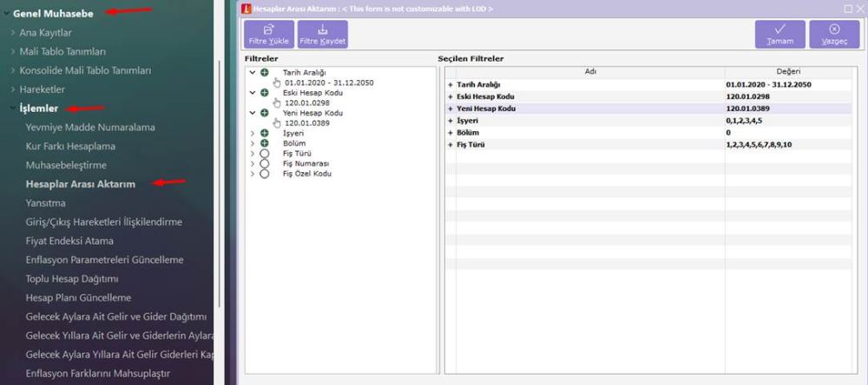This screenshot has height=385, width=868.
Task: Toggle the Eski Hesap Kodu filter icon
Action: point(265,92)
